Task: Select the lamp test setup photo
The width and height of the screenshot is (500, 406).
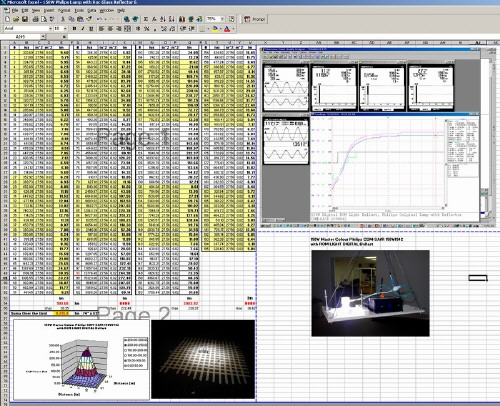Action: [x=370, y=293]
